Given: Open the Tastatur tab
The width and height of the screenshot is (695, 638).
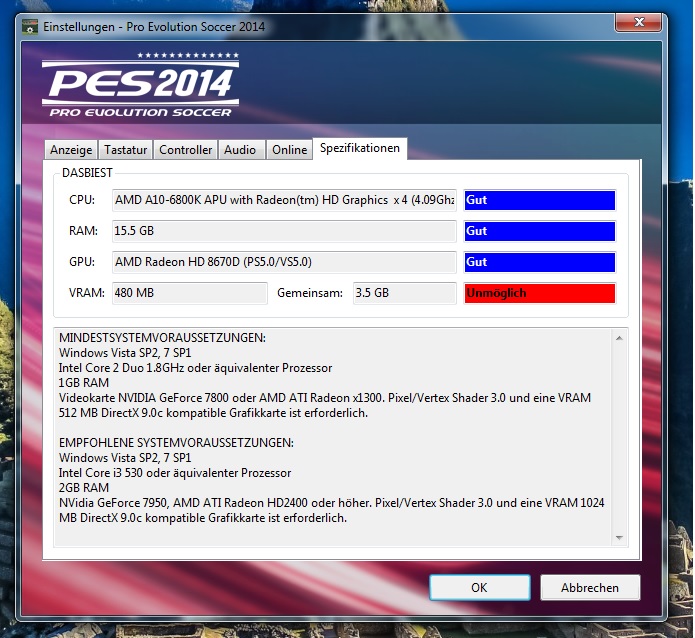Looking at the screenshot, I should click(125, 150).
